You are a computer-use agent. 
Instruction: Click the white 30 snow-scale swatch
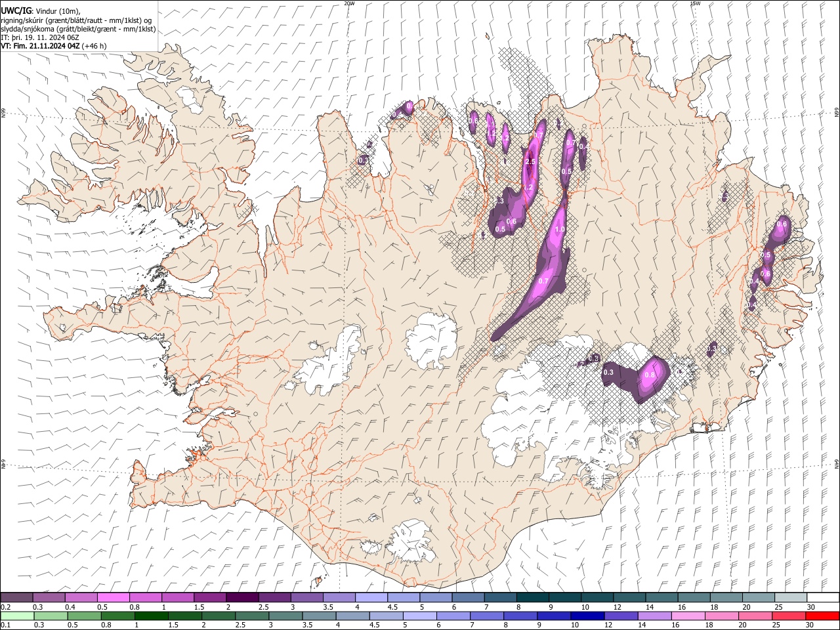pyautogui.click(x=822, y=598)
